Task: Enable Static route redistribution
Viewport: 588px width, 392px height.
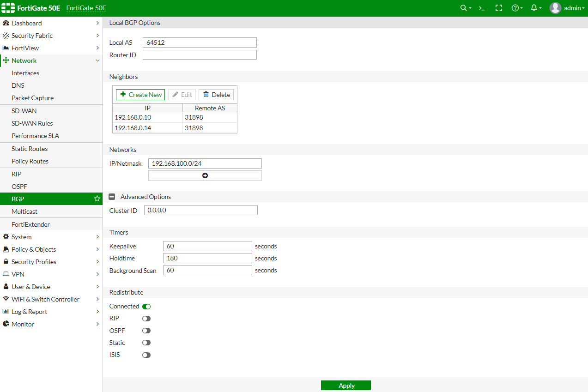Action: point(146,343)
